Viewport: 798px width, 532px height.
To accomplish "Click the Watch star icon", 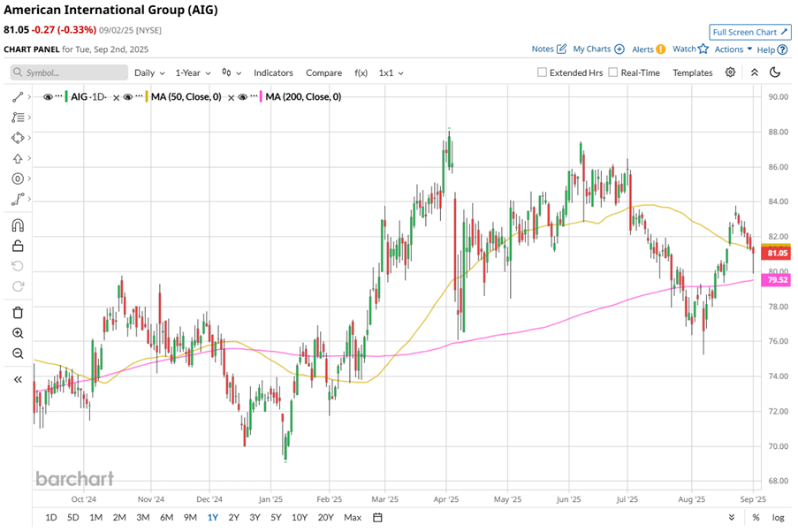I will click(x=703, y=49).
